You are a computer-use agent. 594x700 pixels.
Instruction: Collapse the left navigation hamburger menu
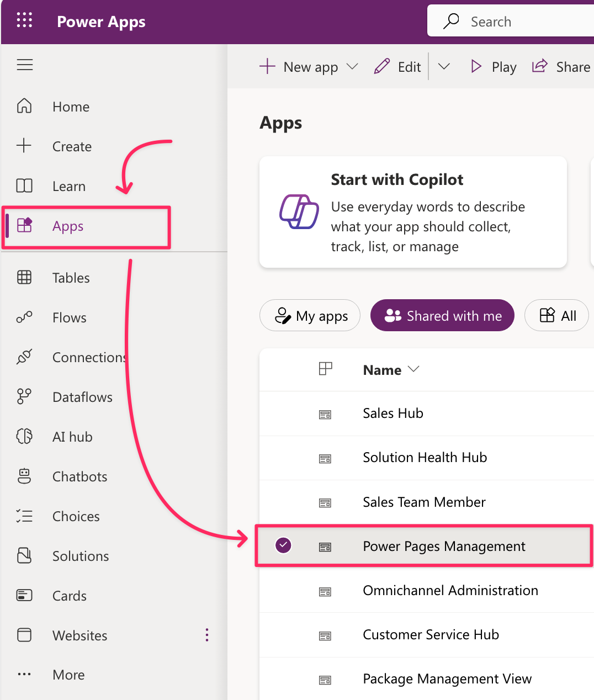[x=25, y=65]
